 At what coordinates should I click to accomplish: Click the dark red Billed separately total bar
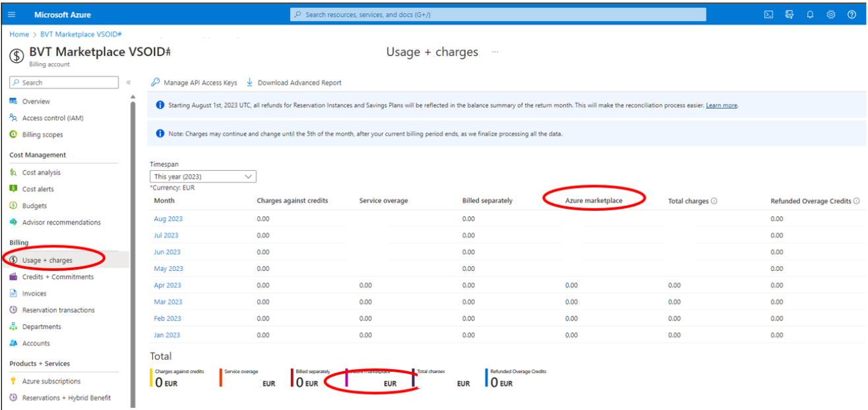[292, 378]
